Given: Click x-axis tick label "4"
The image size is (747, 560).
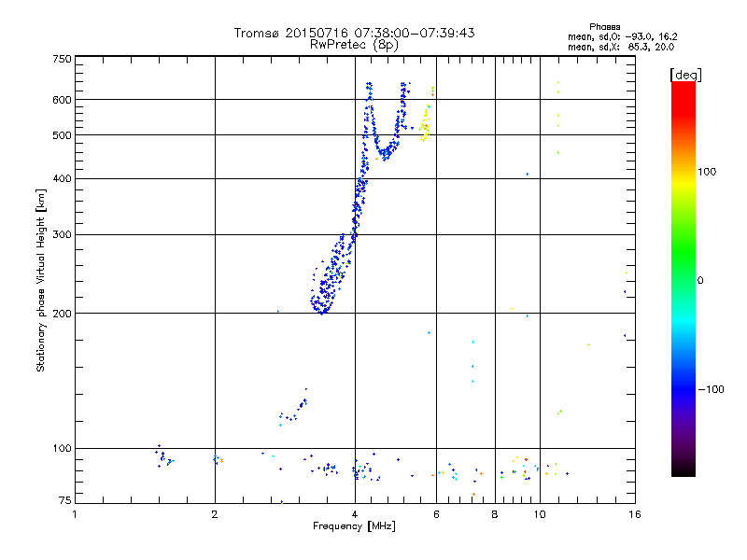Looking at the screenshot, I should click(x=355, y=514).
